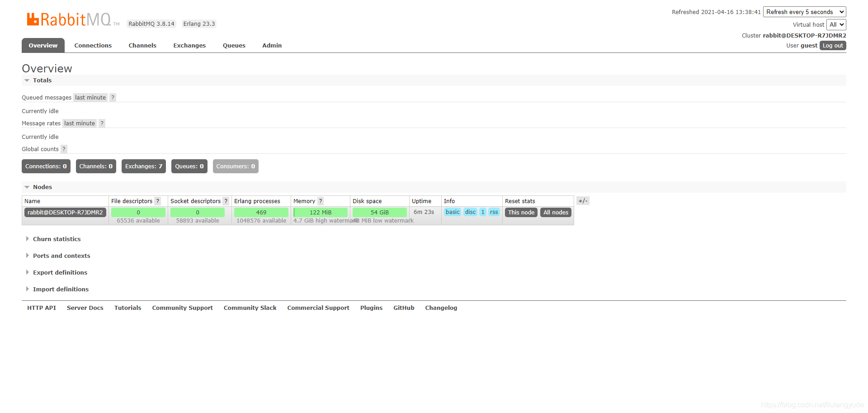Open the GitHub link

[404, 308]
